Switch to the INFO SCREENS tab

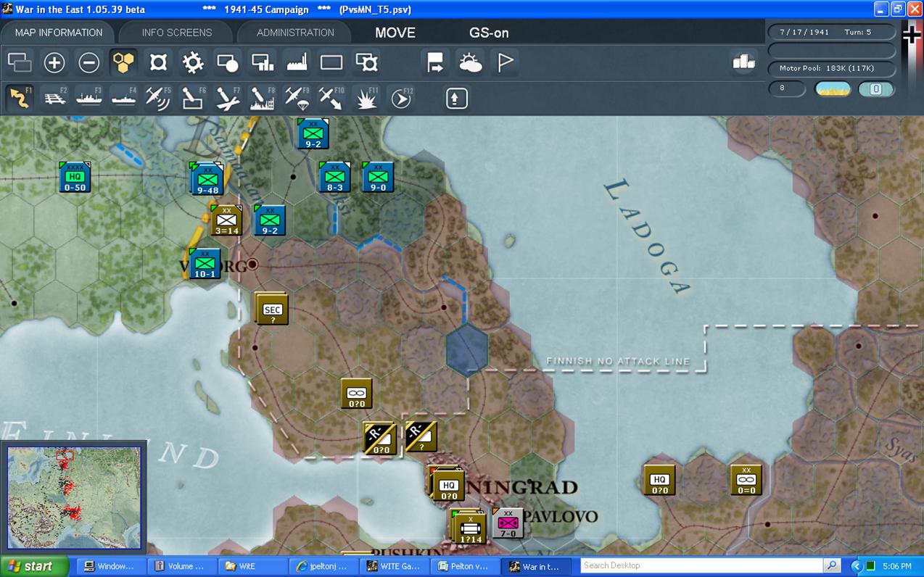click(177, 33)
